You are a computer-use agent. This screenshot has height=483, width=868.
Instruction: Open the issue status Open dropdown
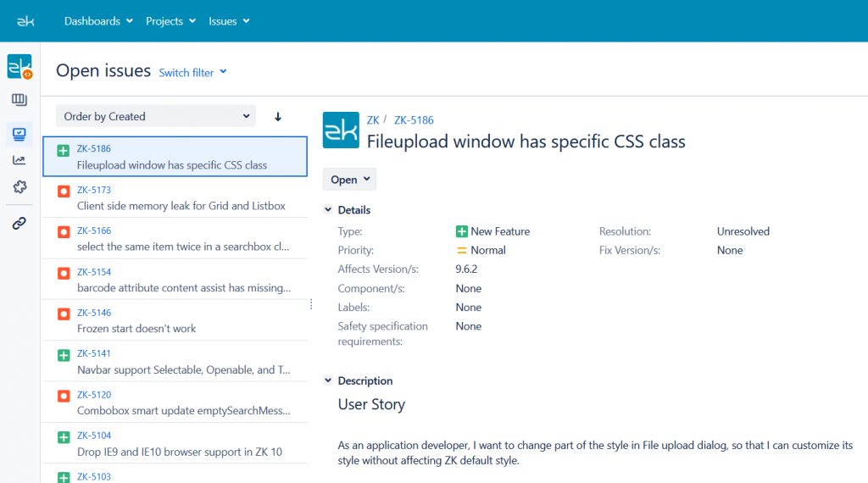coord(349,180)
